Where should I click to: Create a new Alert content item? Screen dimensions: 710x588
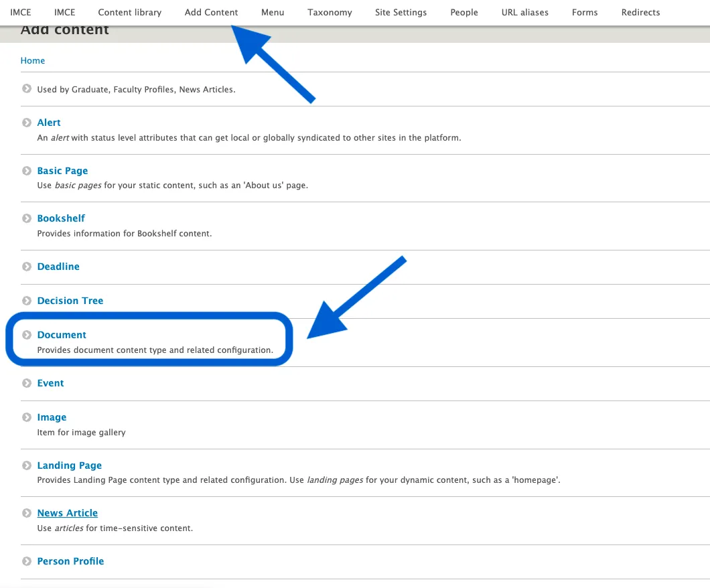coord(49,123)
